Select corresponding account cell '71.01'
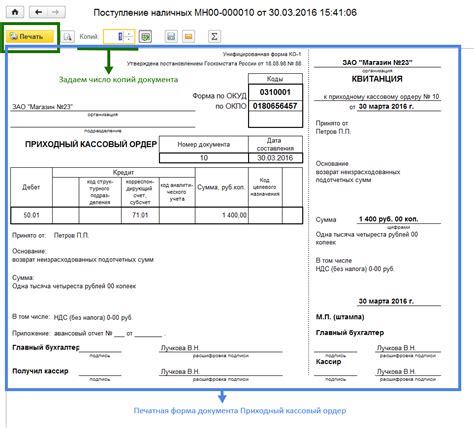The height and width of the screenshot is (428, 474). (140, 215)
